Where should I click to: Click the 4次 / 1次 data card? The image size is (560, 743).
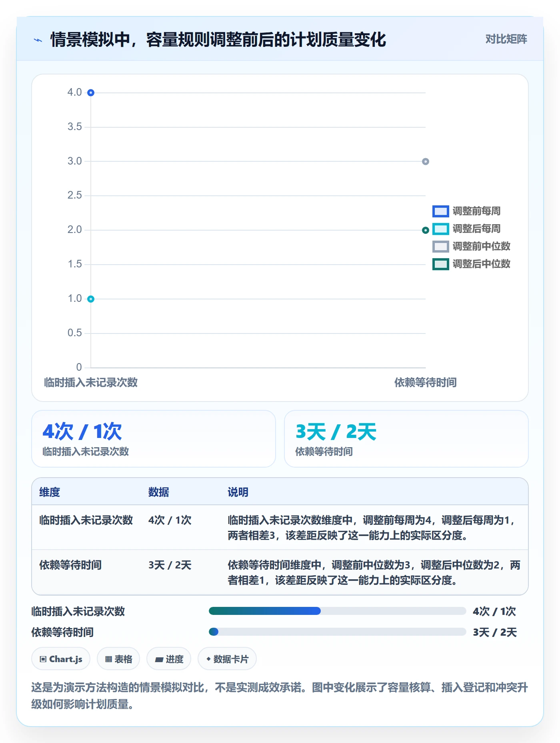click(154, 438)
